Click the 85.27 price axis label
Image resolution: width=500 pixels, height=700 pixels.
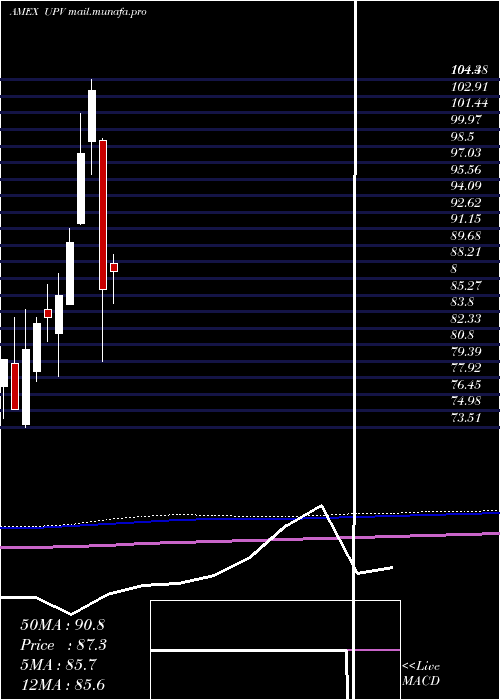pyautogui.click(x=466, y=285)
